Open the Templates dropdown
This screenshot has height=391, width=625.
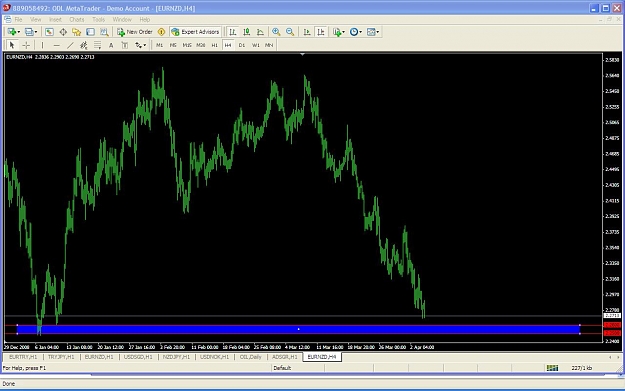373,32
